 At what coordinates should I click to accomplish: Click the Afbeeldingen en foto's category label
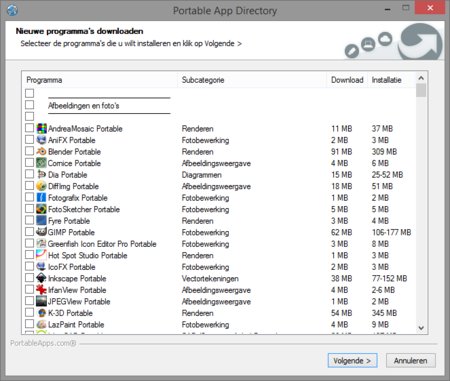[x=84, y=106]
